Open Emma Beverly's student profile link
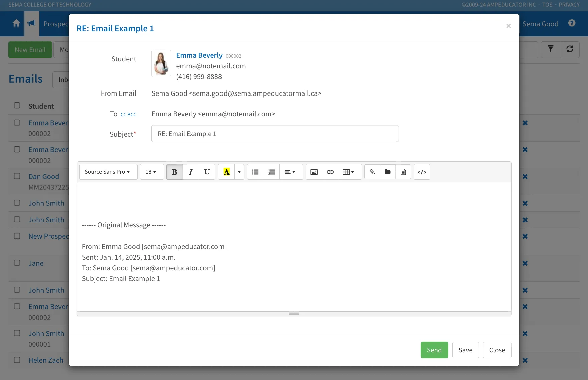 199,55
